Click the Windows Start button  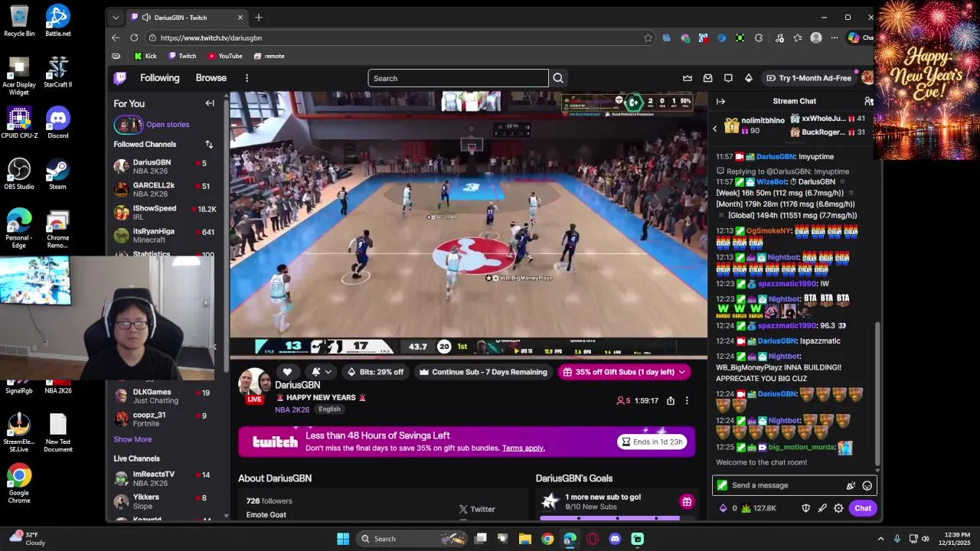(x=343, y=539)
